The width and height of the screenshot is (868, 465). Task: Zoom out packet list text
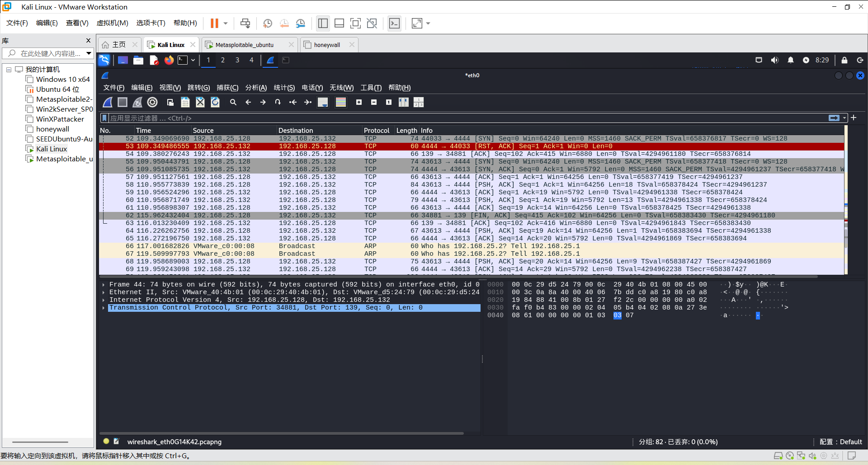374,103
